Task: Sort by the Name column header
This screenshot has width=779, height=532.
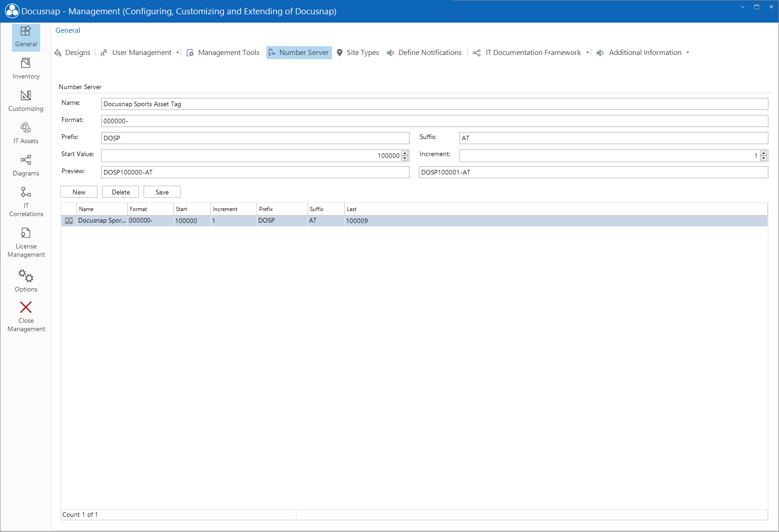Action: click(x=102, y=209)
